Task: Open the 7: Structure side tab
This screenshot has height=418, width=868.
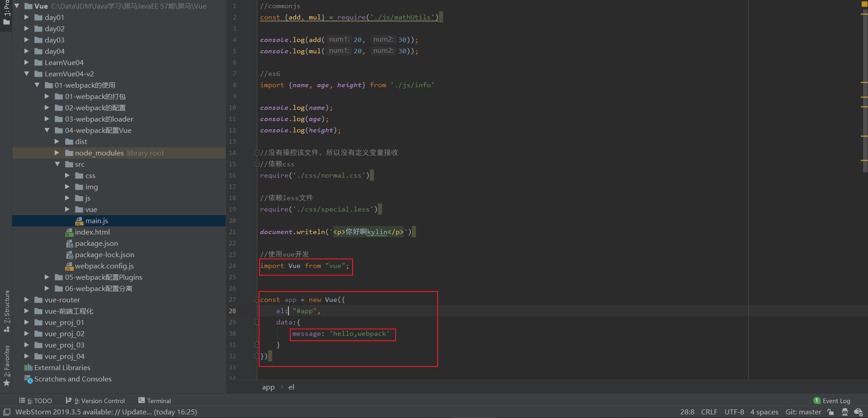Action: [6, 311]
